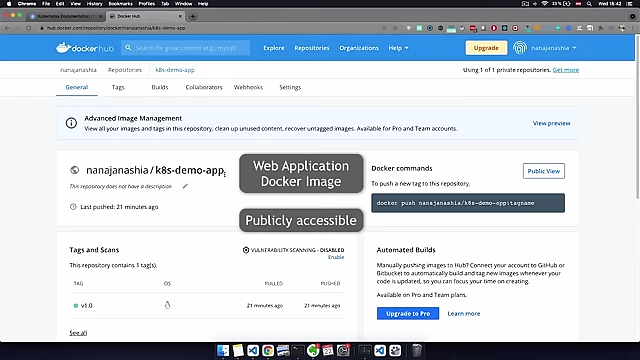Open Repositories in the Docker Hub navigation
The image size is (640, 360).
[x=312, y=48]
